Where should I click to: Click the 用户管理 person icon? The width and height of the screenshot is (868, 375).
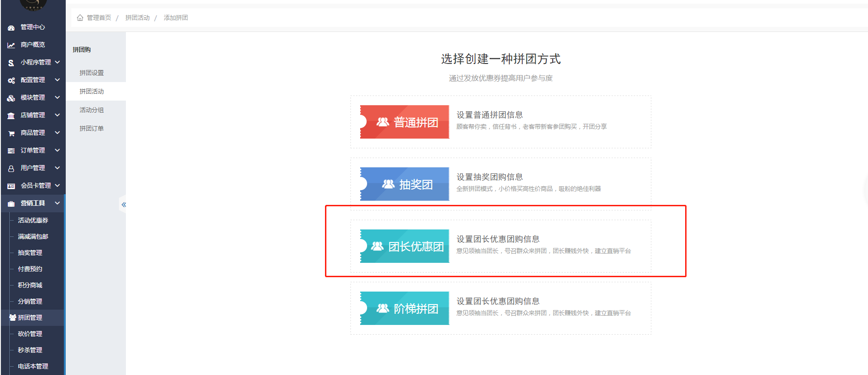click(x=11, y=169)
